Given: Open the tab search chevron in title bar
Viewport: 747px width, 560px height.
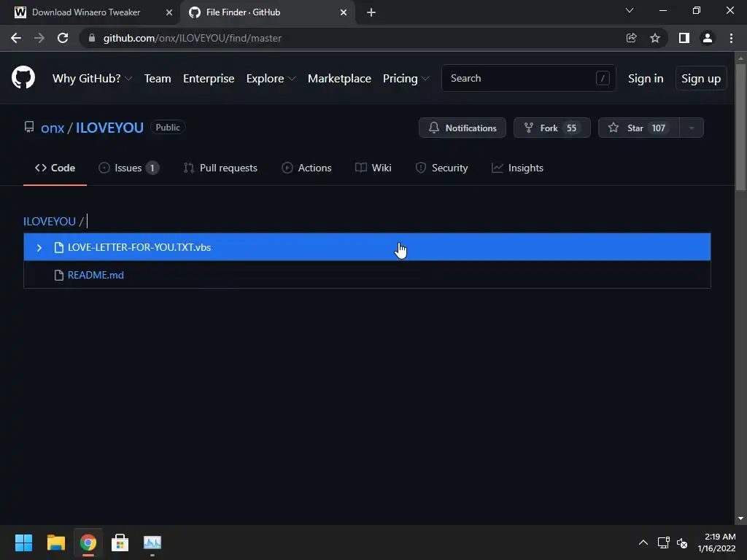Looking at the screenshot, I should click(630, 10).
